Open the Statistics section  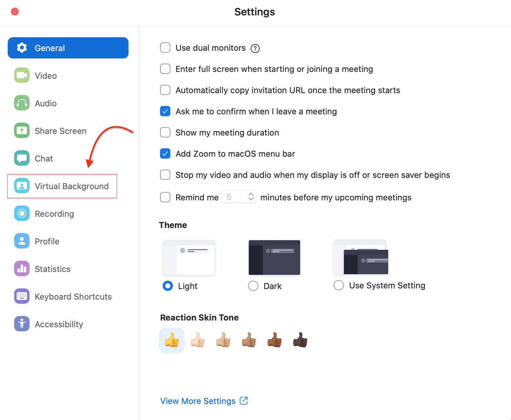[68, 269]
